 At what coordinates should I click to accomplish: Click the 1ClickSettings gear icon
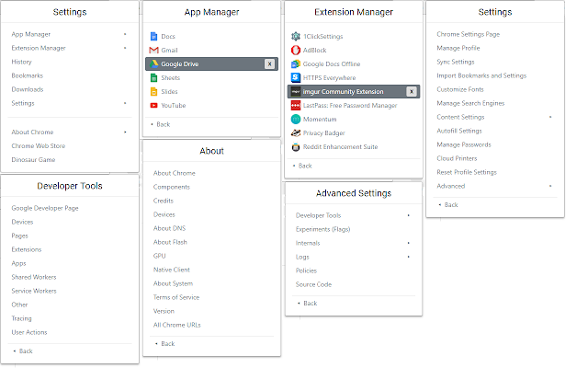(x=296, y=37)
